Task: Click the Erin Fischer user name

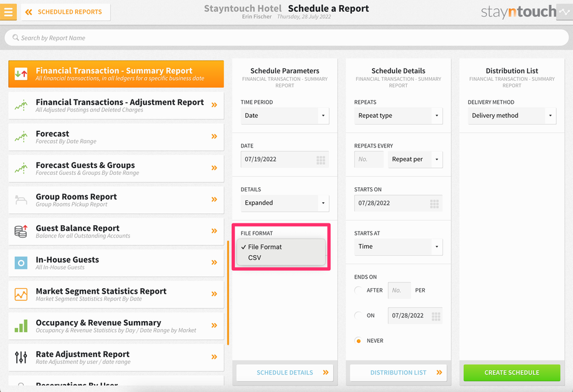Action: pyautogui.click(x=257, y=17)
